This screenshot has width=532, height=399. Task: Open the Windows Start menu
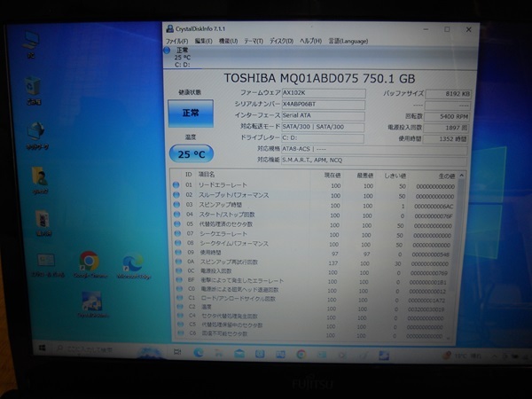[x=42, y=348]
